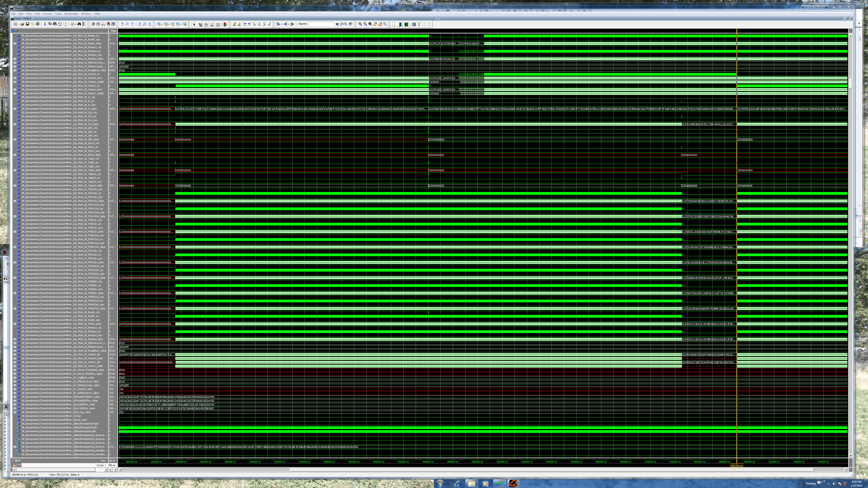Click the Msgs column header
The width and height of the screenshot is (868, 488).
tap(113, 31)
